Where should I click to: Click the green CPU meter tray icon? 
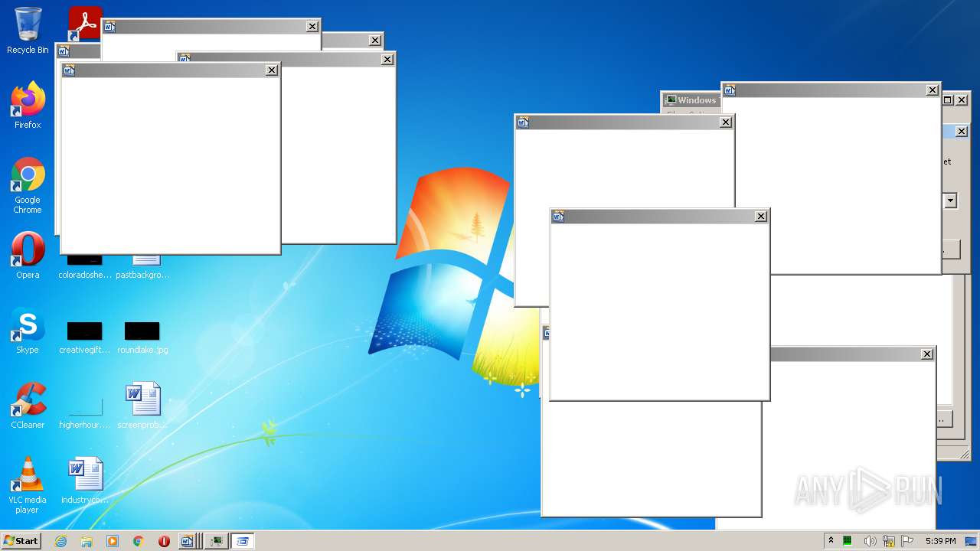tap(848, 541)
